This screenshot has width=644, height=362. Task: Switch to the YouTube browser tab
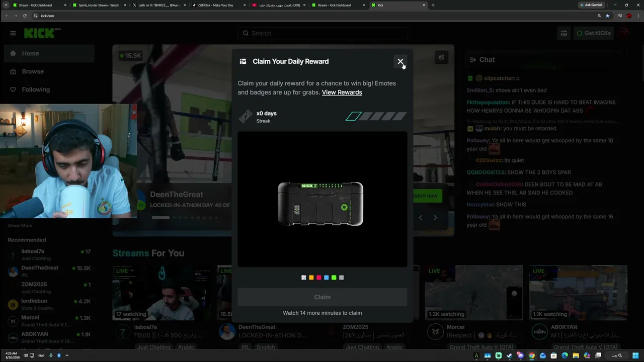[279, 5]
